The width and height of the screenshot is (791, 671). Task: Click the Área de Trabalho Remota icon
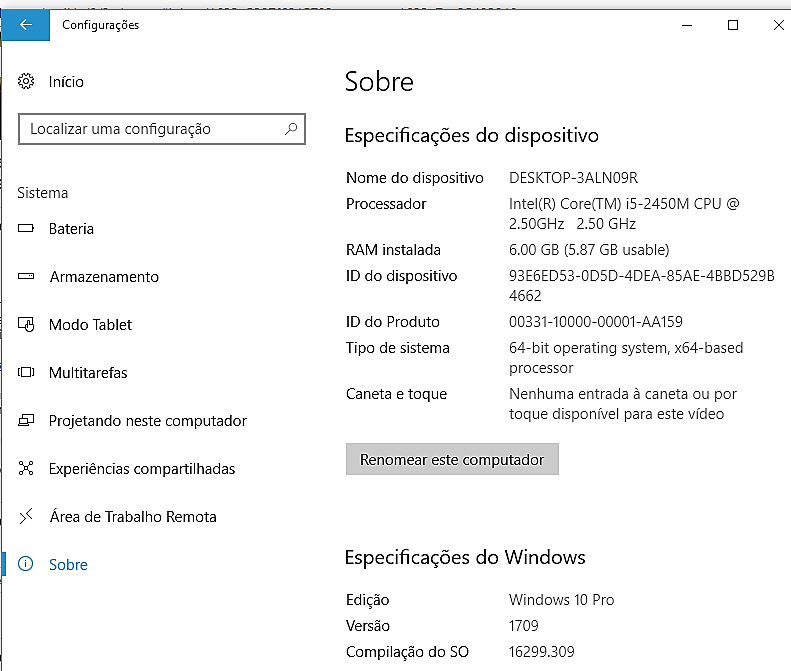[27, 517]
